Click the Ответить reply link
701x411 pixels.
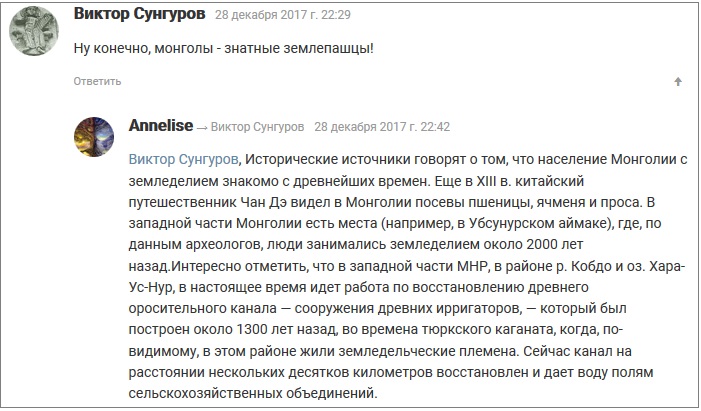click(97, 81)
